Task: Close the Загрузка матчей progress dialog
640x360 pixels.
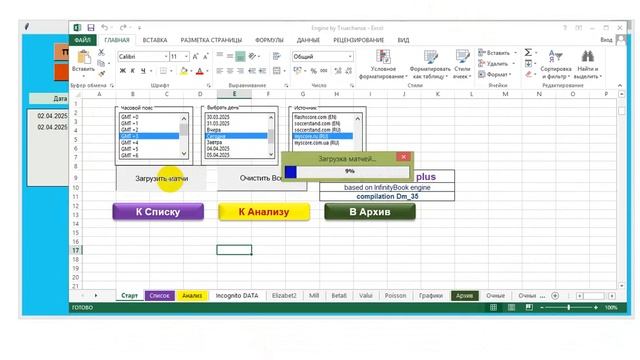Action: pyautogui.click(x=403, y=157)
